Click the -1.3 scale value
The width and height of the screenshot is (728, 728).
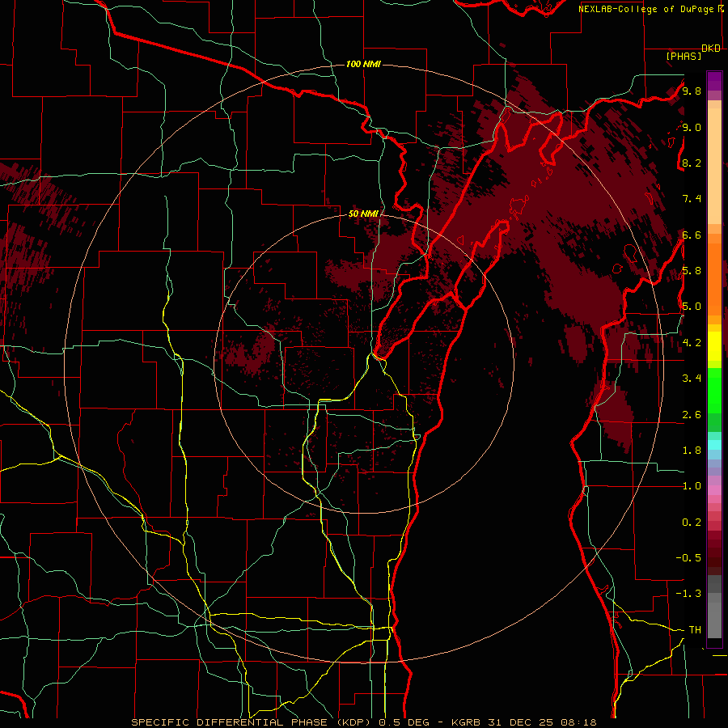click(x=688, y=594)
